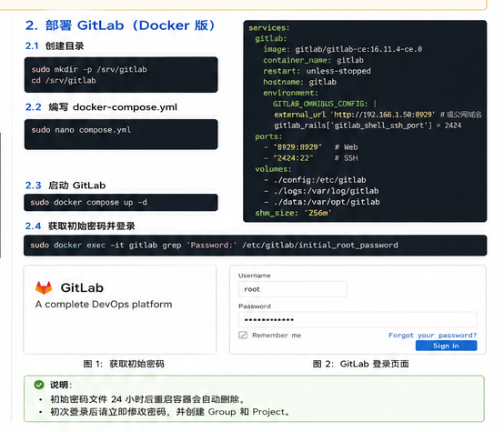Click the subheading 2.2 编写 docker-compose.yml
The height and width of the screenshot is (432, 504).
pos(101,107)
